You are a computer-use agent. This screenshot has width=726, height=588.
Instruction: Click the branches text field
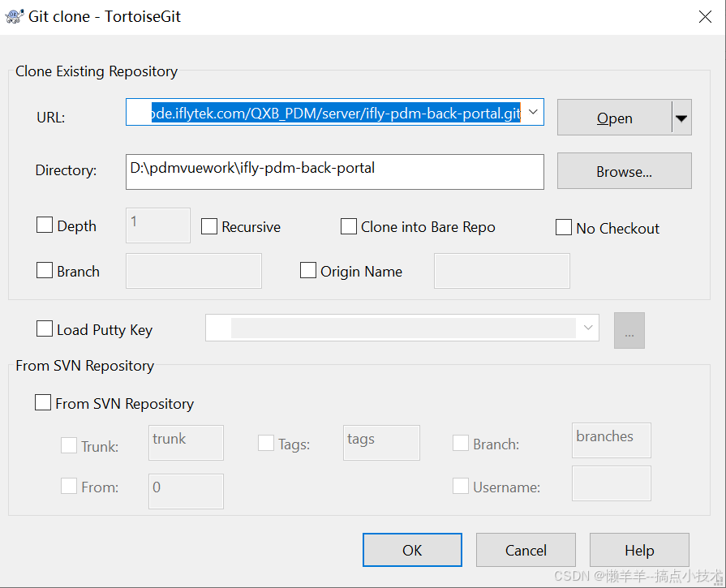(612, 440)
